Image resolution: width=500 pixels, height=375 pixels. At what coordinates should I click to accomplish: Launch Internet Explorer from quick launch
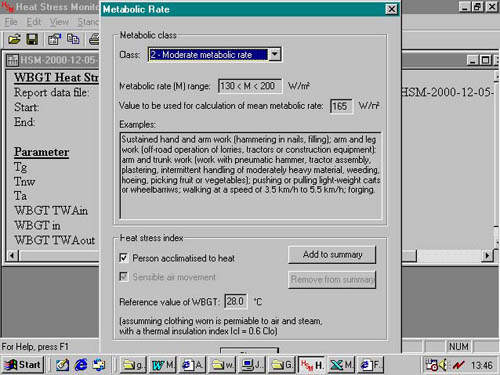(x=81, y=365)
